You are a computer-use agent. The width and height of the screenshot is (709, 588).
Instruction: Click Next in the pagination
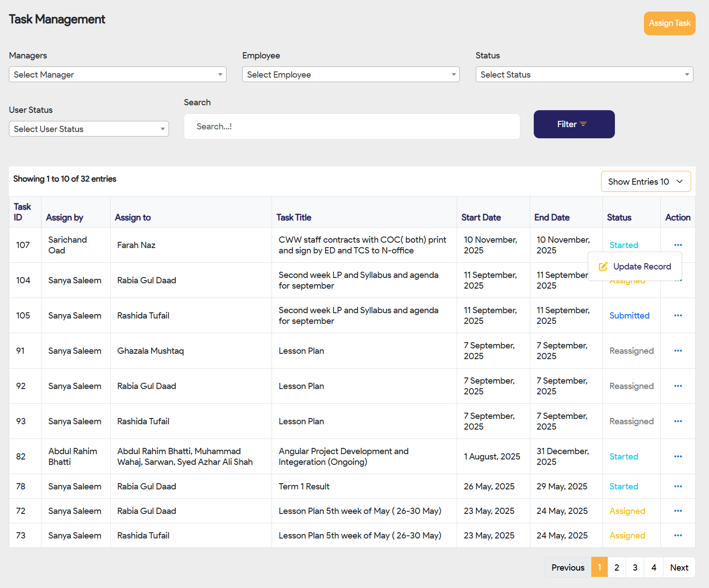(679, 567)
